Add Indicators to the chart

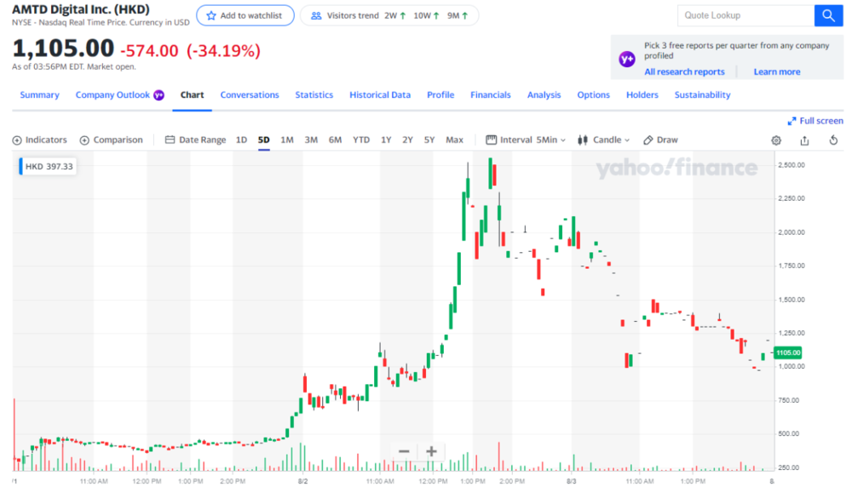click(40, 140)
